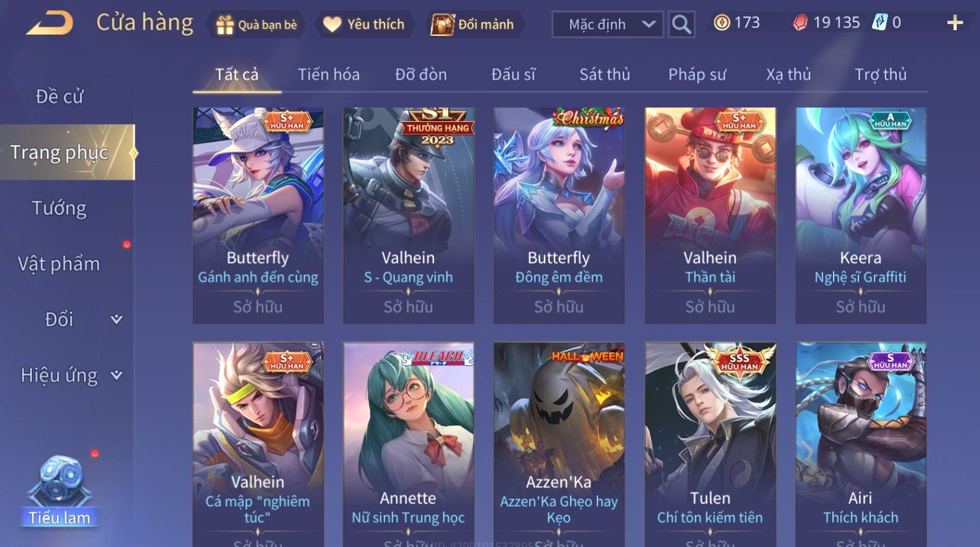Select Tướng in the left sidebar

click(59, 208)
